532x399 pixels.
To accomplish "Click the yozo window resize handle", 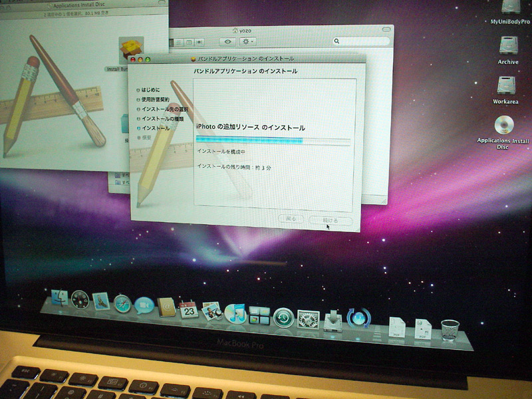I will pyautogui.click(x=384, y=201).
